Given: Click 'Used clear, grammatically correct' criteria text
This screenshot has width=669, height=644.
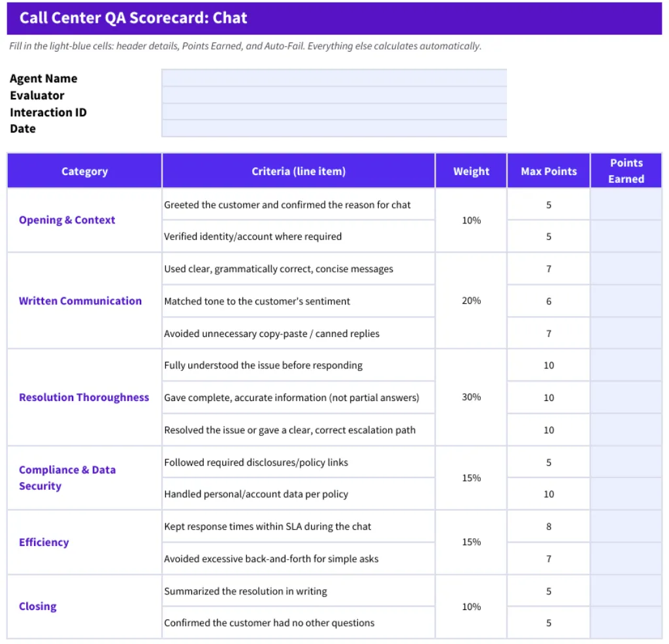Looking at the screenshot, I should pyautogui.click(x=278, y=268).
